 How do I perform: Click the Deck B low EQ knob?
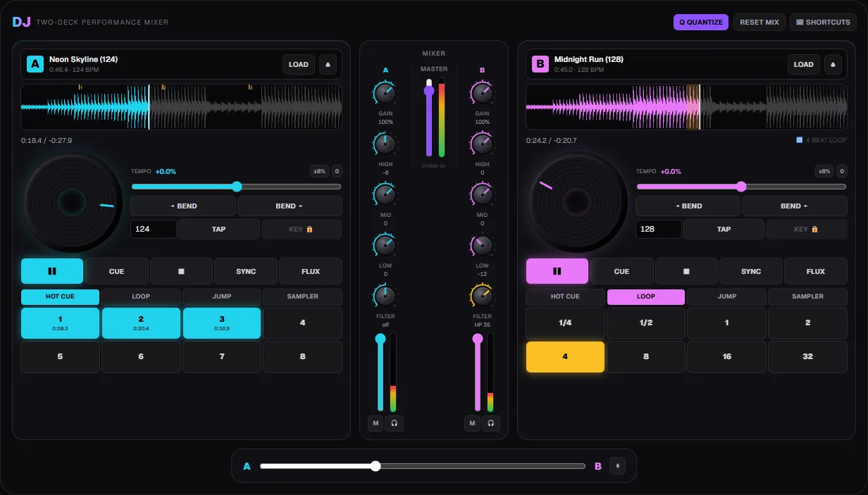pos(482,244)
